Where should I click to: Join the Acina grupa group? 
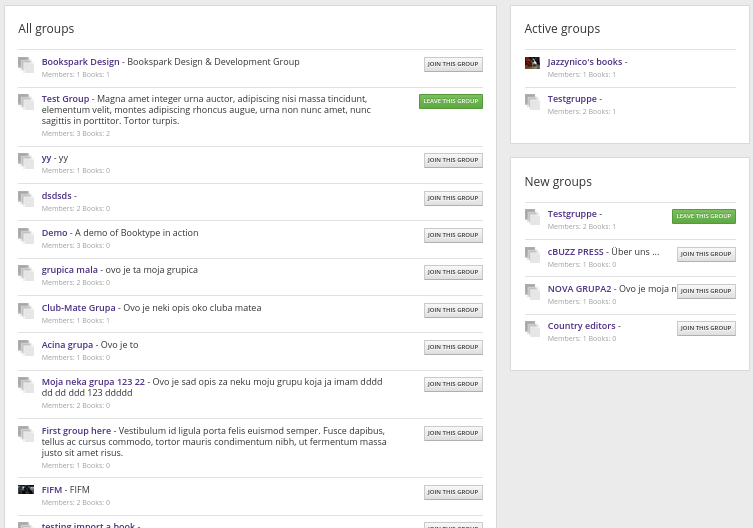point(453,347)
